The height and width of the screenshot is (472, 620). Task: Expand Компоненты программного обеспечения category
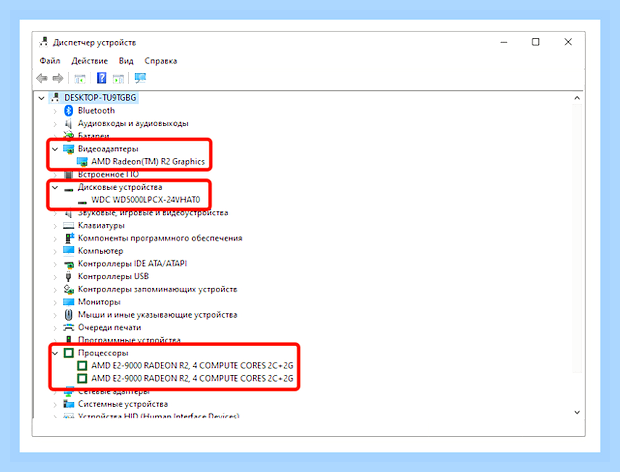click(x=55, y=239)
